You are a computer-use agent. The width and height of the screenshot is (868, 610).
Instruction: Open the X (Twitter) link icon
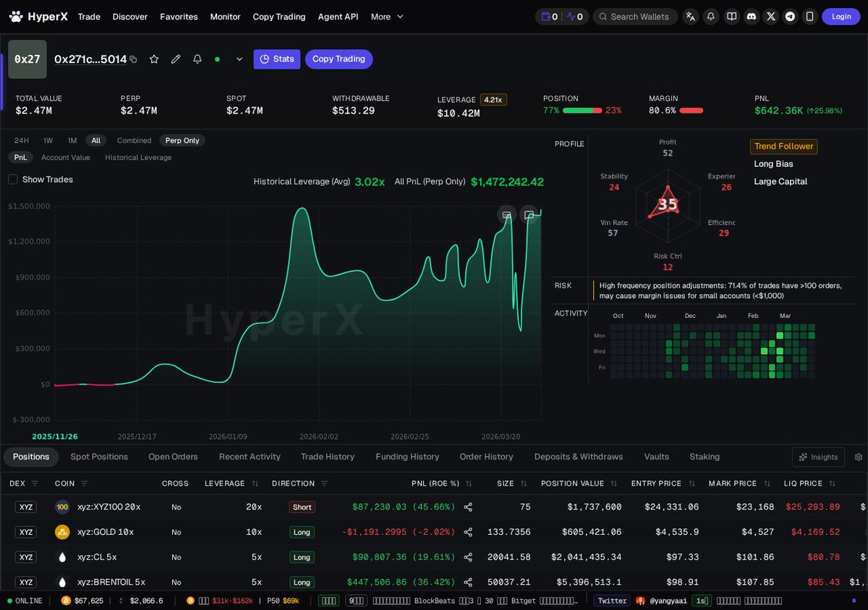point(771,17)
